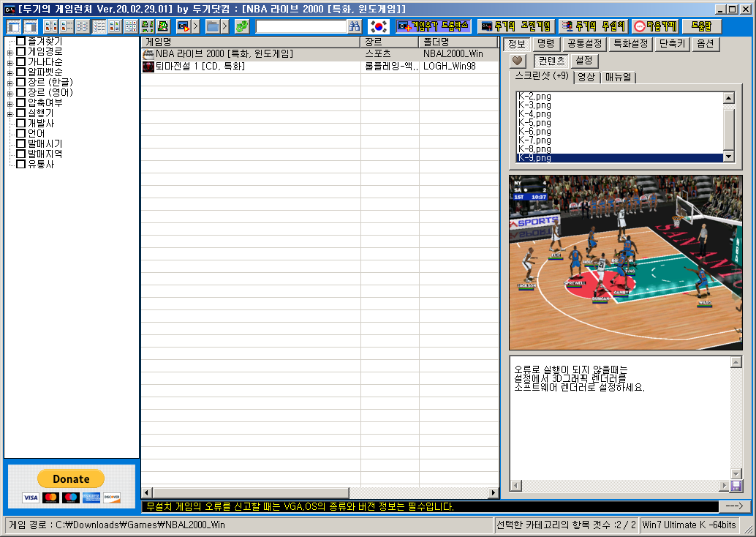Click the green chain link icon
The height and width of the screenshot is (537, 756).
pyautogui.click(x=241, y=26)
